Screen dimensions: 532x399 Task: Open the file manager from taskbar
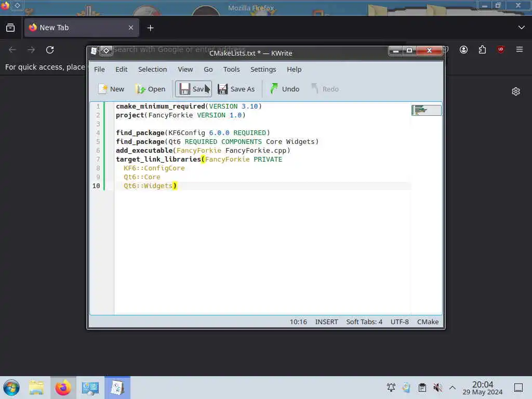36,388
